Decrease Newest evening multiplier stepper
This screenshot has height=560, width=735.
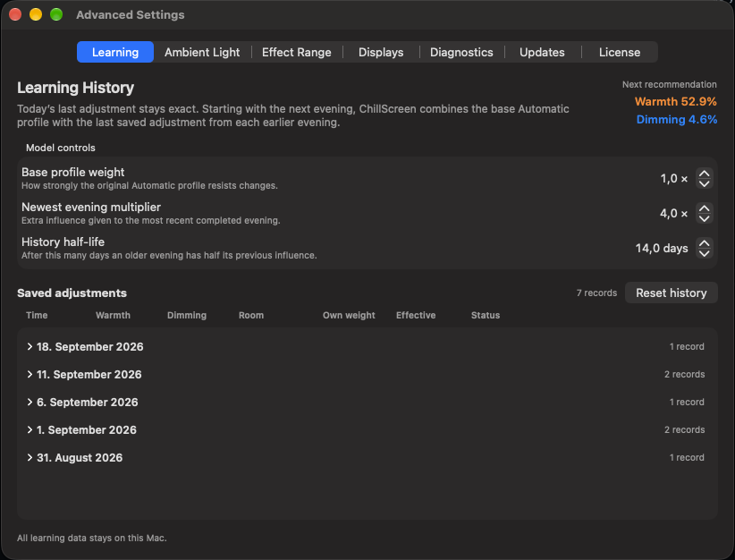704,218
